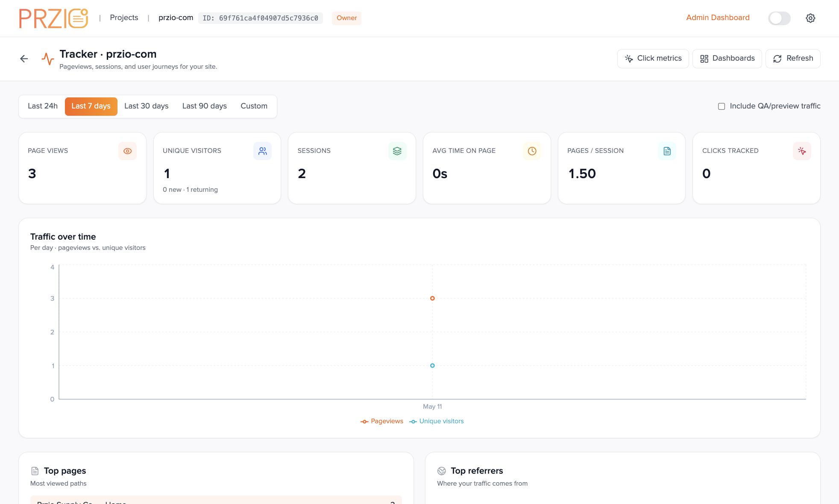Click the Page Views value 3
The image size is (839, 504).
click(x=32, y=174)
